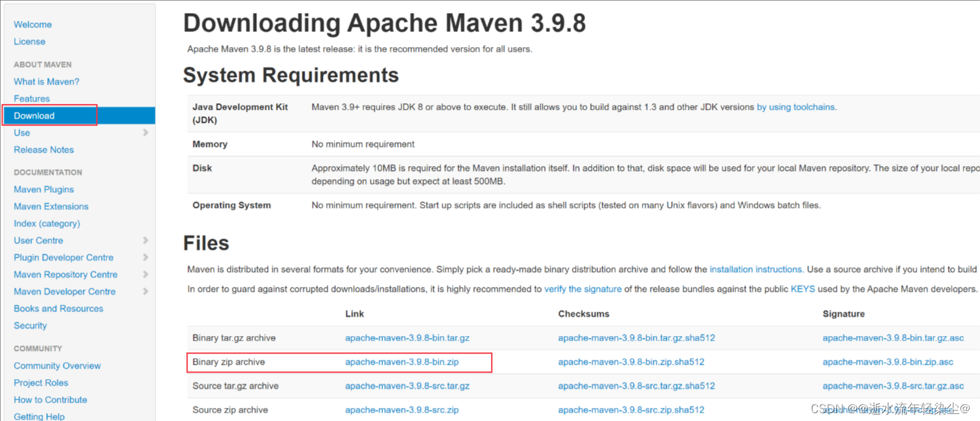The image size is (980, 421).
Task: Click the 'Binary zip archive' row label
Action: tap(229, 362)
